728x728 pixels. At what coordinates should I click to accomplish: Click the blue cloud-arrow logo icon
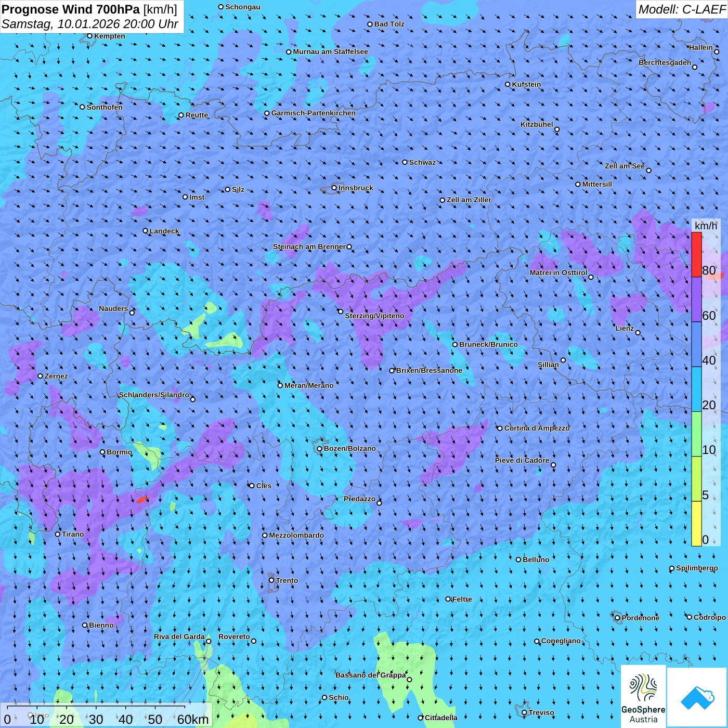coord(697,697)
